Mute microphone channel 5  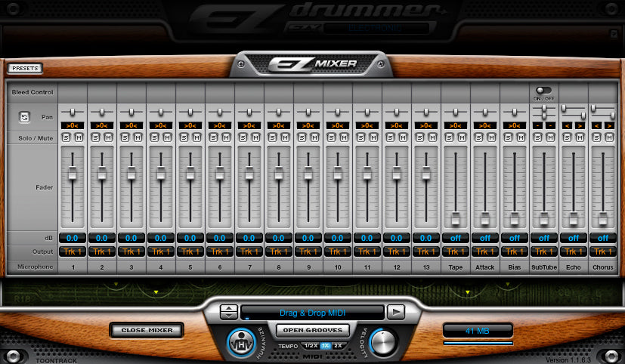pyautogui.click(x=196, y=137)
